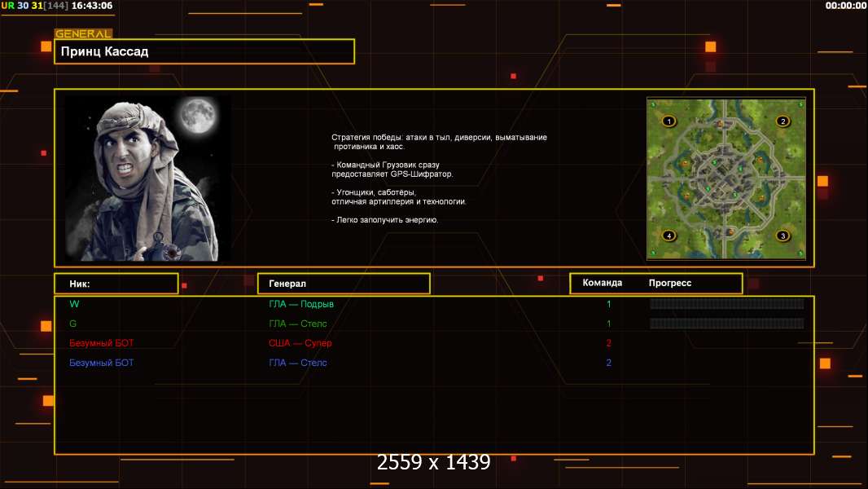Click the GENERAL label tag
Screen dimensions: 868x489
coord(84,33)
